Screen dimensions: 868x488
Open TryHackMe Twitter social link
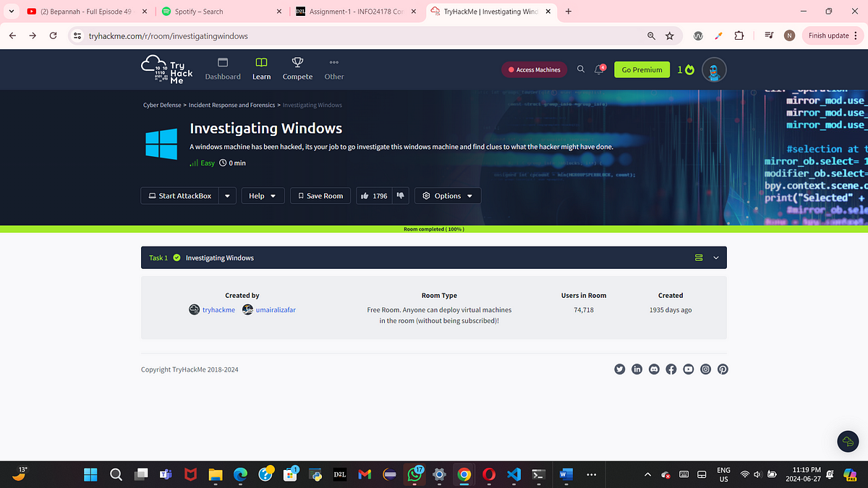(x=620, y=369)
